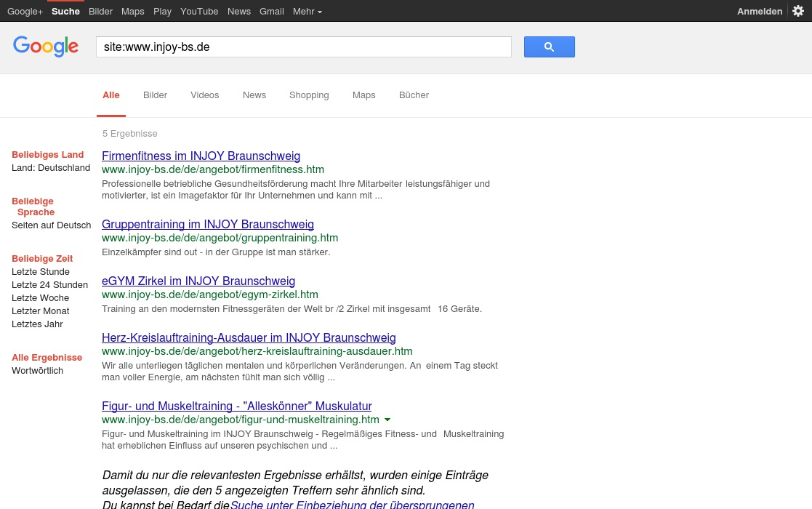The image size is (812, 509).
Task: Apply the Seiten auf Deutsch language filter
Action: (x=51, y=225)
